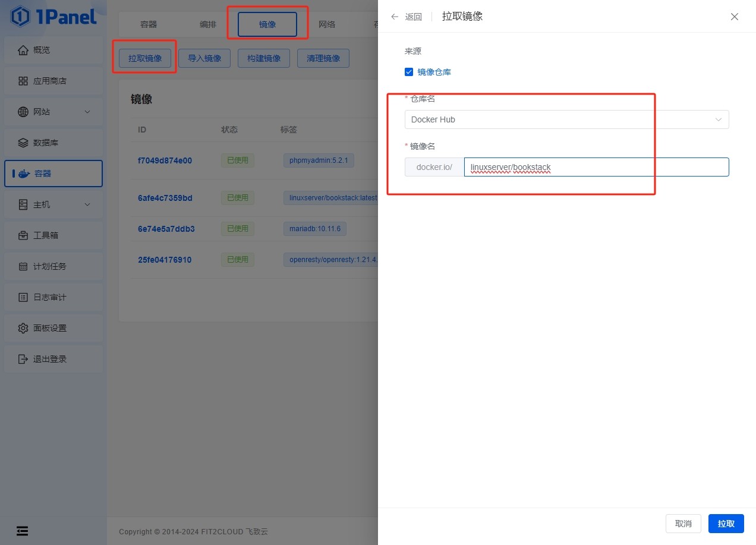
Task: Open the 仓库名 Docker Hub dropdown
Action: (567, 119)
